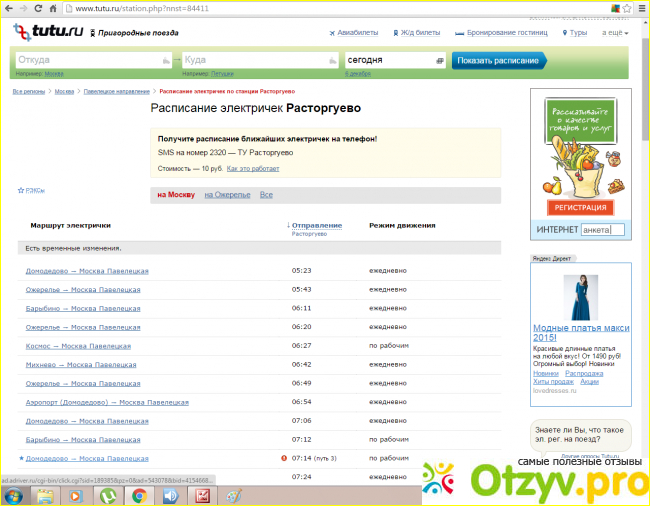Open the 'Как это работает' link
Image resolution: width=650 pixels, height=506 pixels.
click(253, 169)
